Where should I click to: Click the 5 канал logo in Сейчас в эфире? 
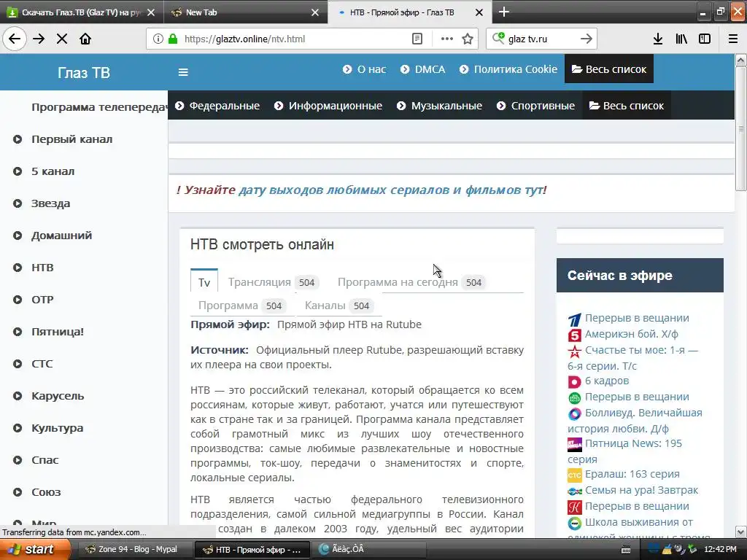(x=575, y=335)
